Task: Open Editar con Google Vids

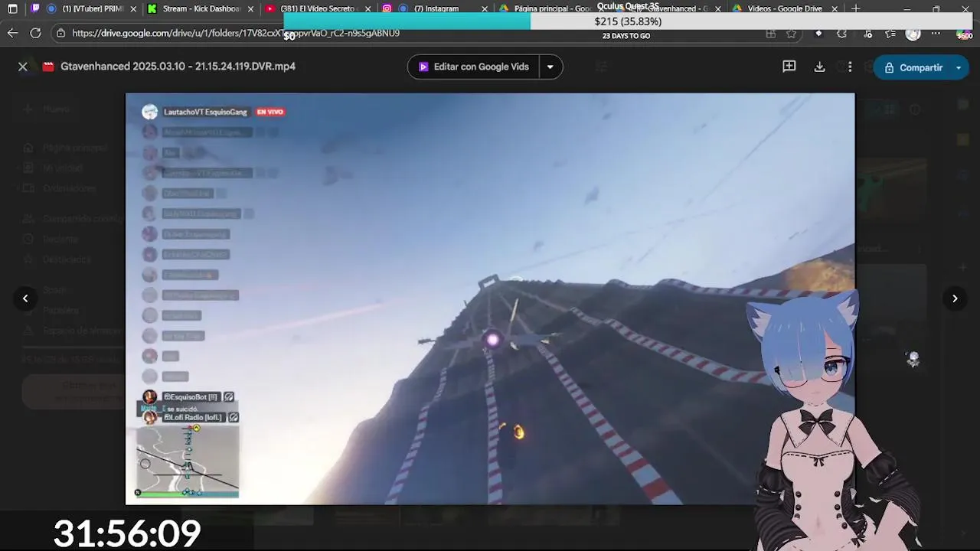Action: 473,67
